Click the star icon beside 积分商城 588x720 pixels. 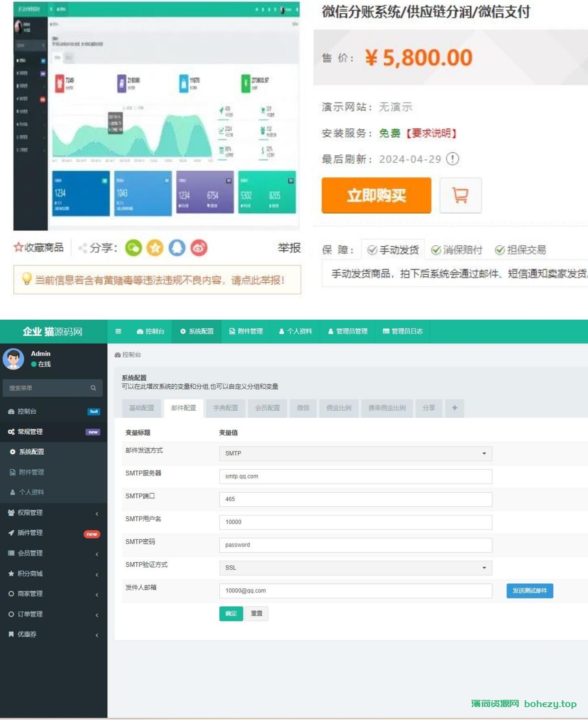point(11,573)
